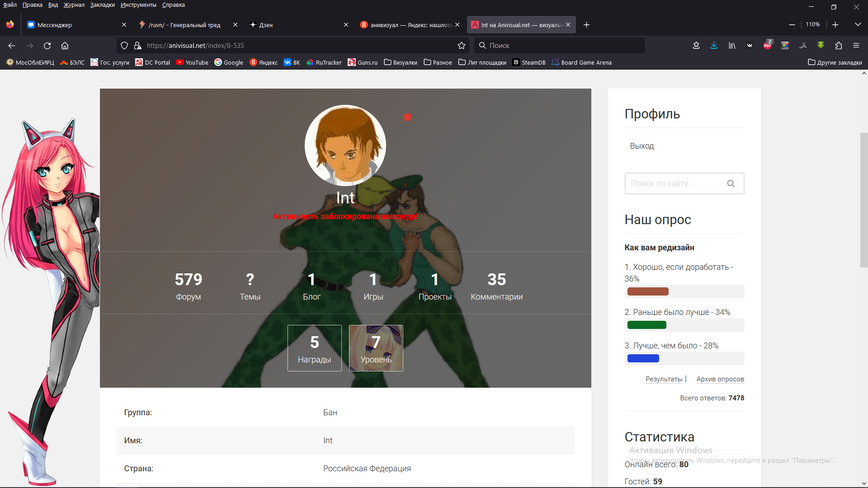
Task: Open the Firefox downloads panel
Action: [714, 45]
